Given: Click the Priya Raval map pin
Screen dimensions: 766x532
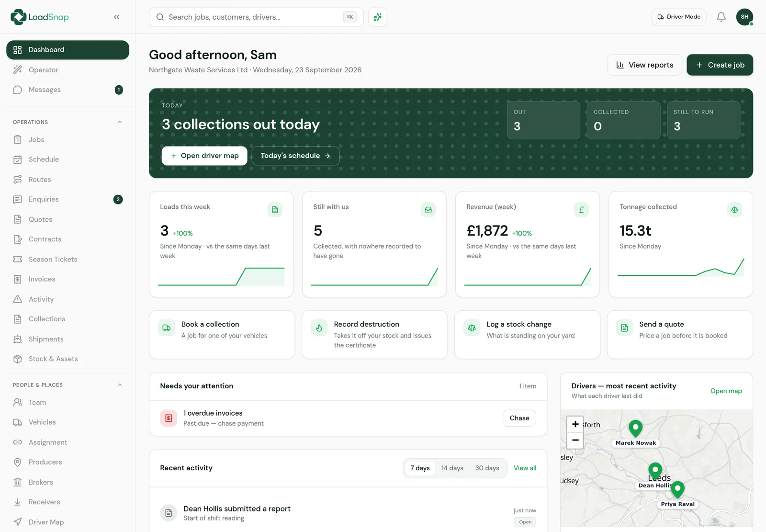Looking at the screenshot, I should (x=677, y=489).
